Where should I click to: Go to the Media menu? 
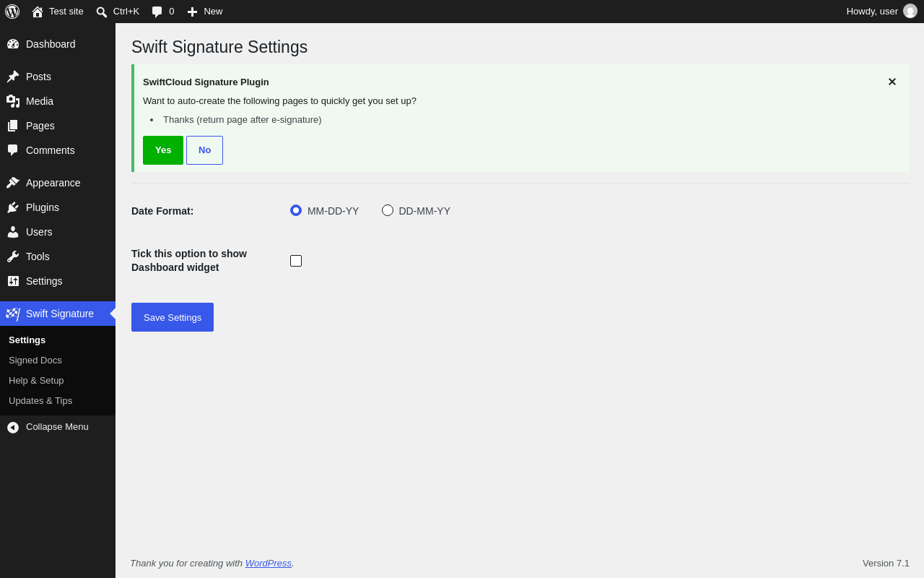[x=58, y=101]
